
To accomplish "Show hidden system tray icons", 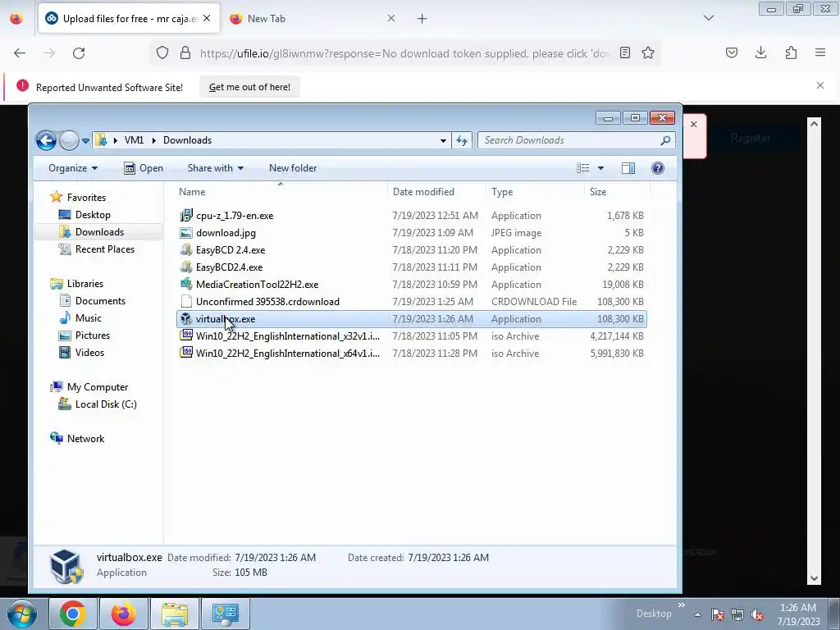I will [x=697, y=615].
